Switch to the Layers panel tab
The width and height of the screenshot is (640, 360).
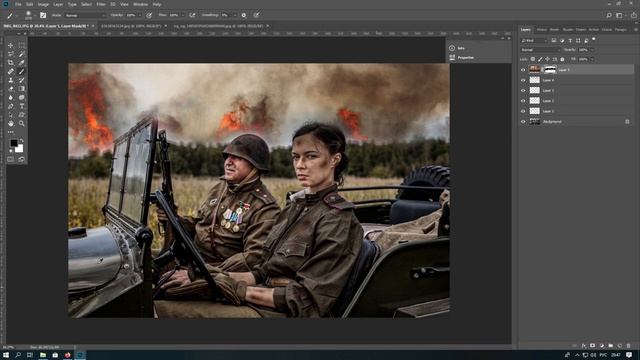526,29
